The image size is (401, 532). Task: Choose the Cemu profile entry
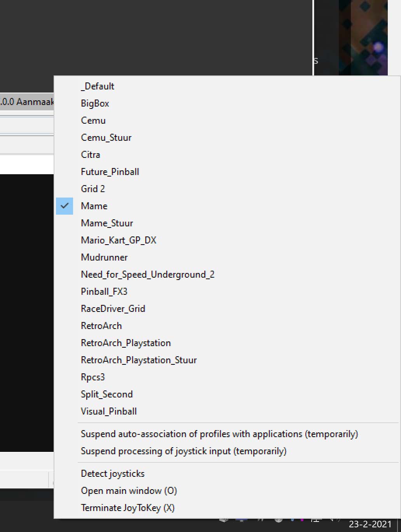click(x=227, y=121)
